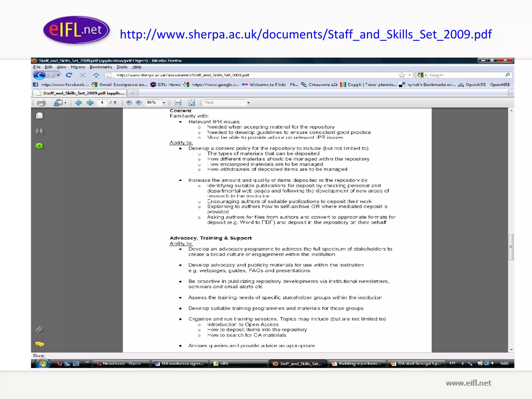Open the Gmail bookmark
This screenshot has height=399, width=532.
coord(119,85)
